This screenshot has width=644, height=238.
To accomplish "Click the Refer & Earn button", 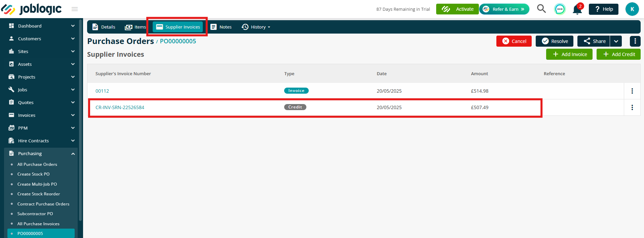I will 504,9.
